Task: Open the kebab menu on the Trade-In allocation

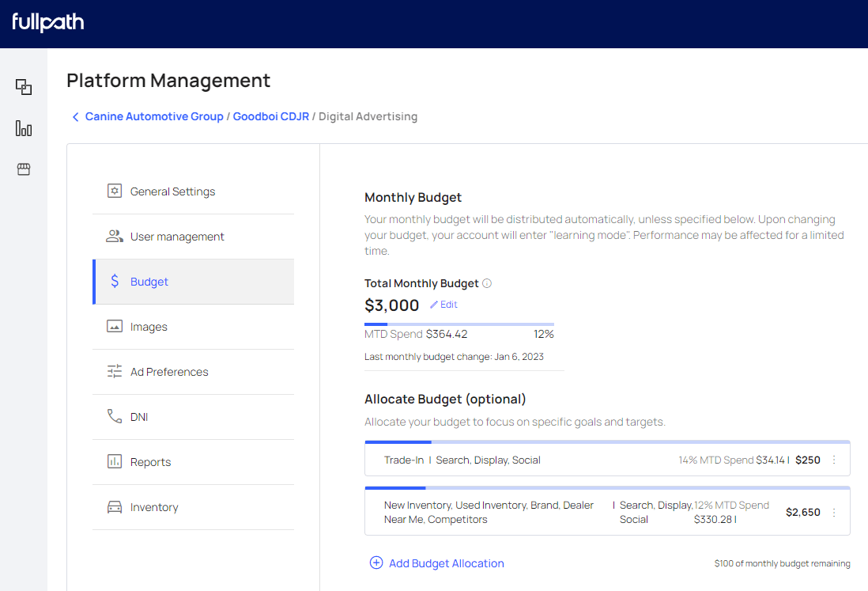Action: 833,460
